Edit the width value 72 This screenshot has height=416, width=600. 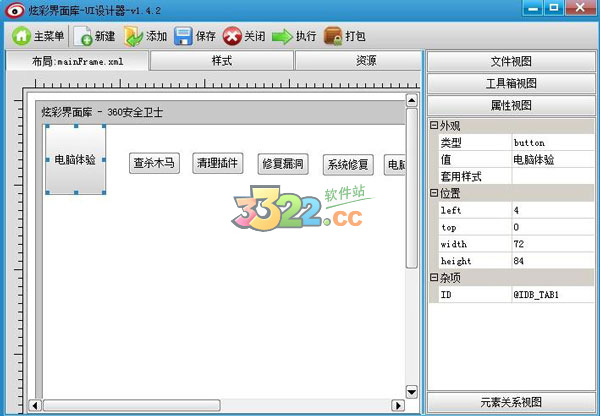coord(553,243)
